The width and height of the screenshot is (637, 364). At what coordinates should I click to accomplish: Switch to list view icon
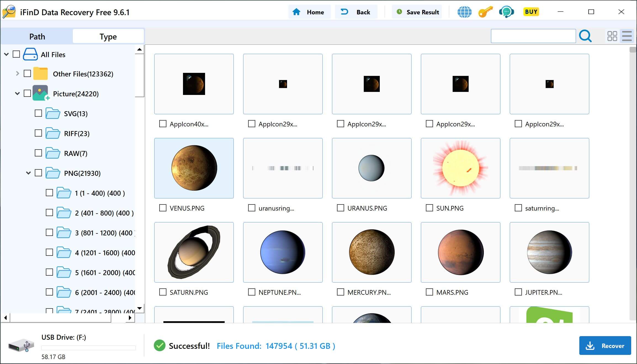tap(627, 36)
